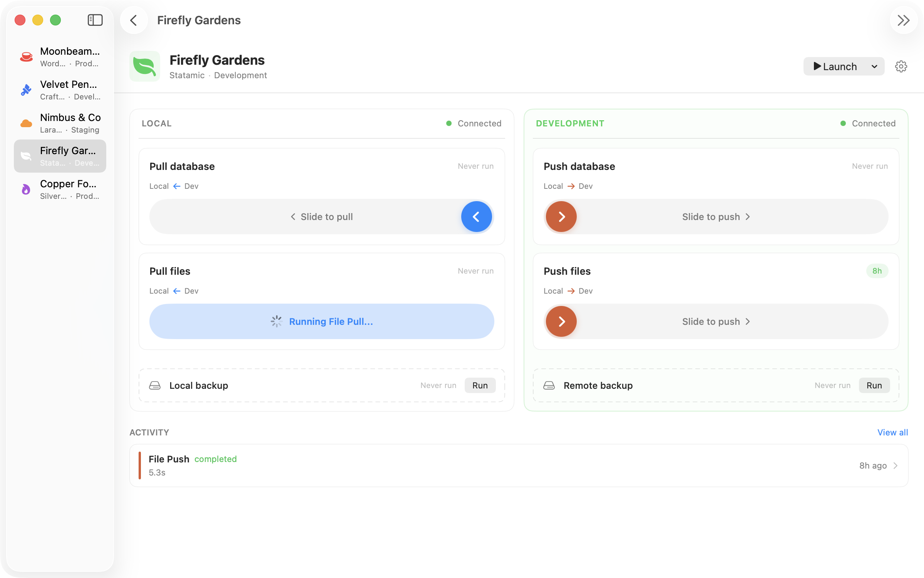Click the orange Push files slider handle
This screenshot has width=924, height=578.
[x=561, y=321]
